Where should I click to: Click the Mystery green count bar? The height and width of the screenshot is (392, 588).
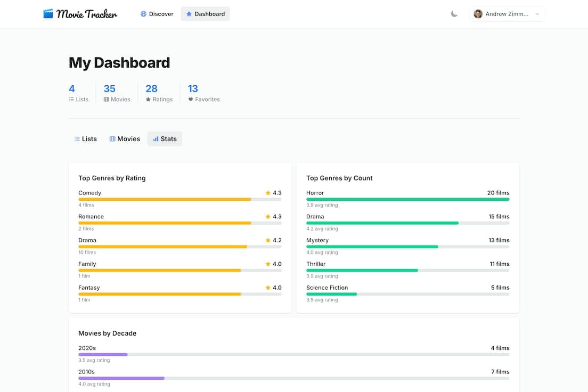click(x=372, y=247)
